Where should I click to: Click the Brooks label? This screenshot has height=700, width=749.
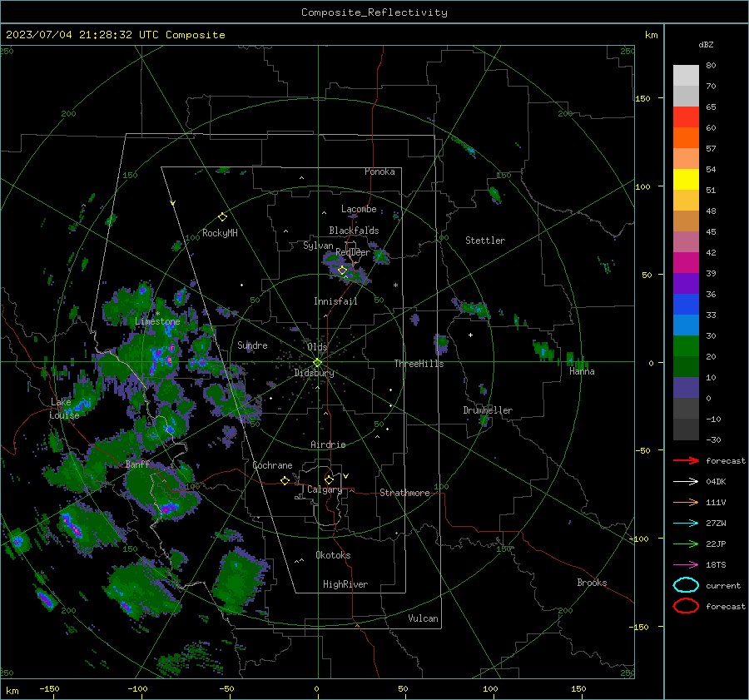tap(592, 583)
